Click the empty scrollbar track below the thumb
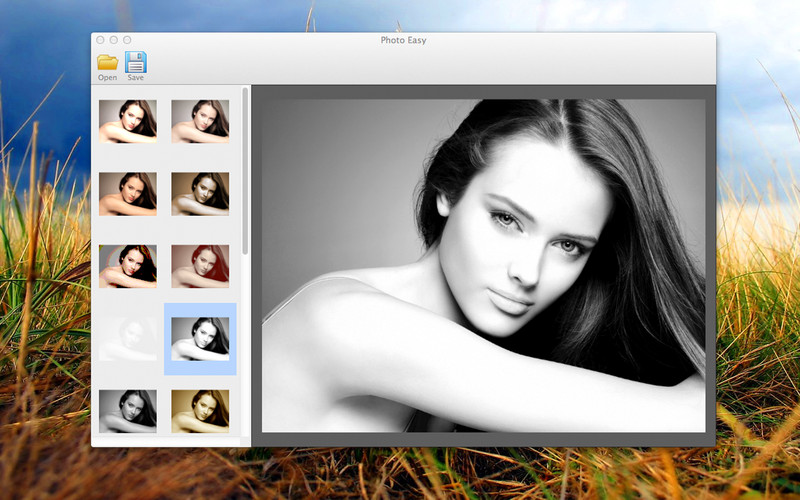The image size is (800, 500). (x=246, y=350)
